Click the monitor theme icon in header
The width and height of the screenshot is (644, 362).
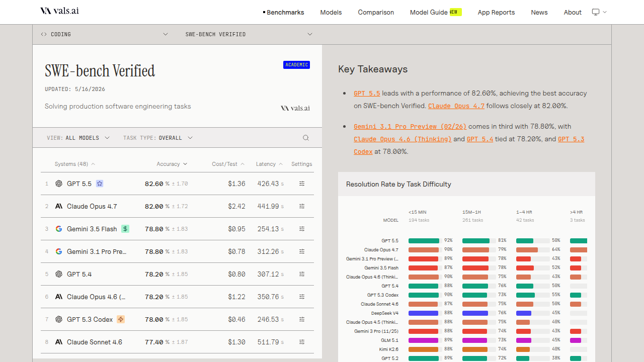(x=596, y=12)
